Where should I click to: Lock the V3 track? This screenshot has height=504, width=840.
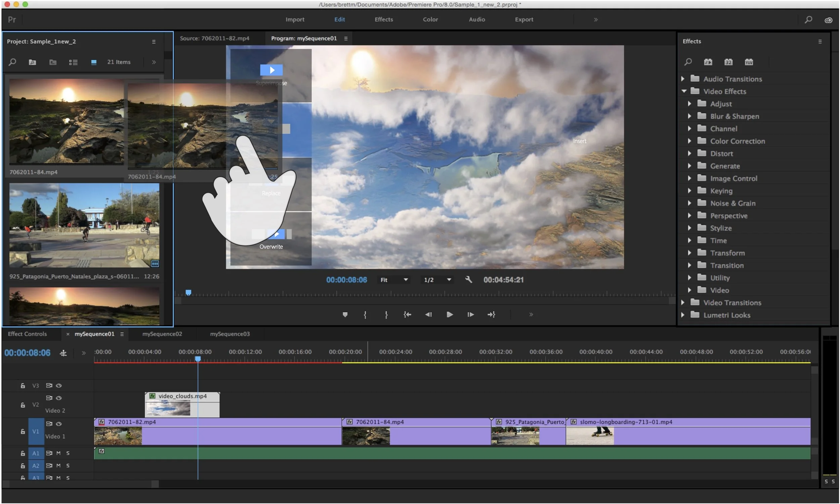[x=23, y=385]
